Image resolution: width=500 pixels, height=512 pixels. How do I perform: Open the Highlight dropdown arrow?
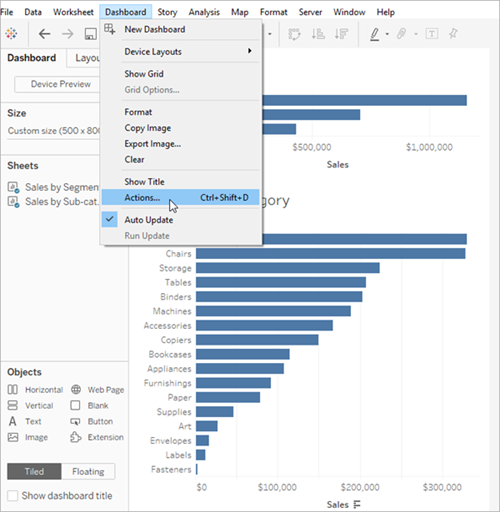tap(387, 34)
